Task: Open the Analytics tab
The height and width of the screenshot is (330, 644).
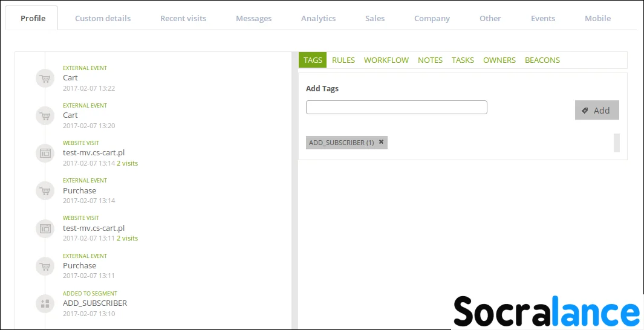Action: pyautogui.click(x=318, y=19)
